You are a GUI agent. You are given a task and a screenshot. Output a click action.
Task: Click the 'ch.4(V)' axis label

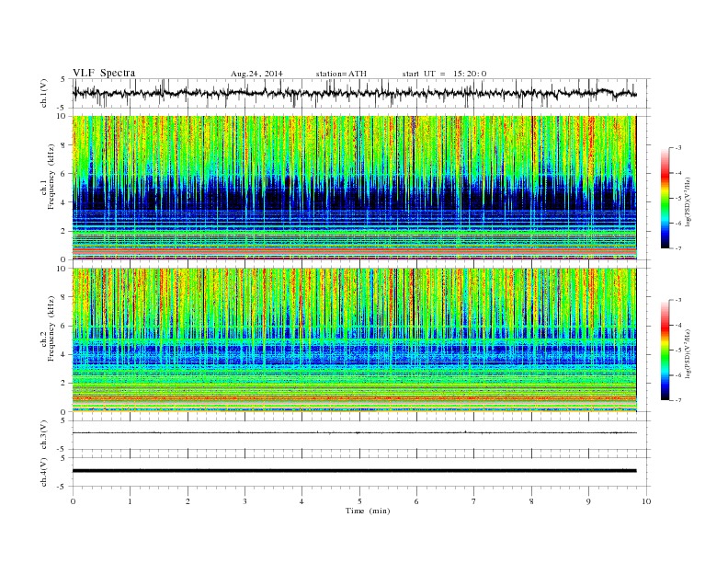(x=44, y=473)
